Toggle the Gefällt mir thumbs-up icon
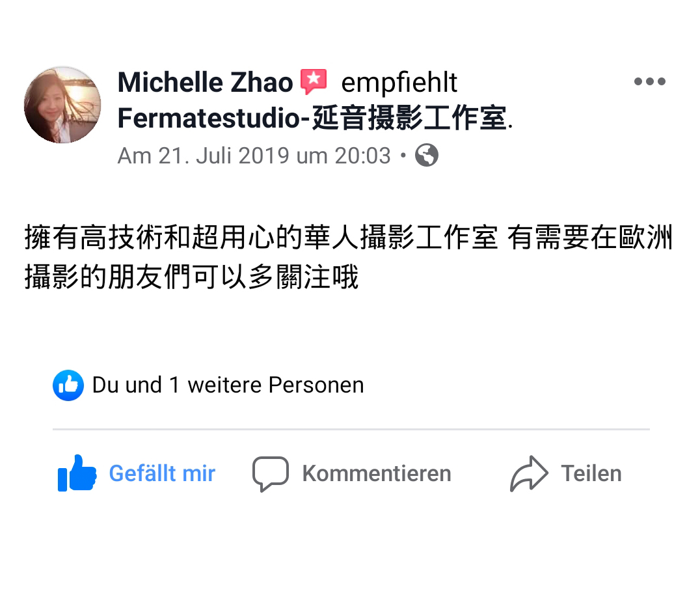This screenshot has width=700, height=597. [77, 473]
